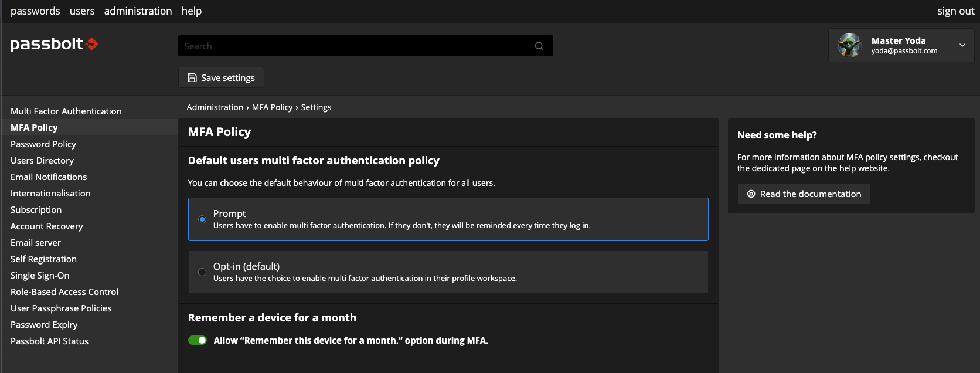Click the save icon in Save settings
The image size is (980, 373).
192,77
